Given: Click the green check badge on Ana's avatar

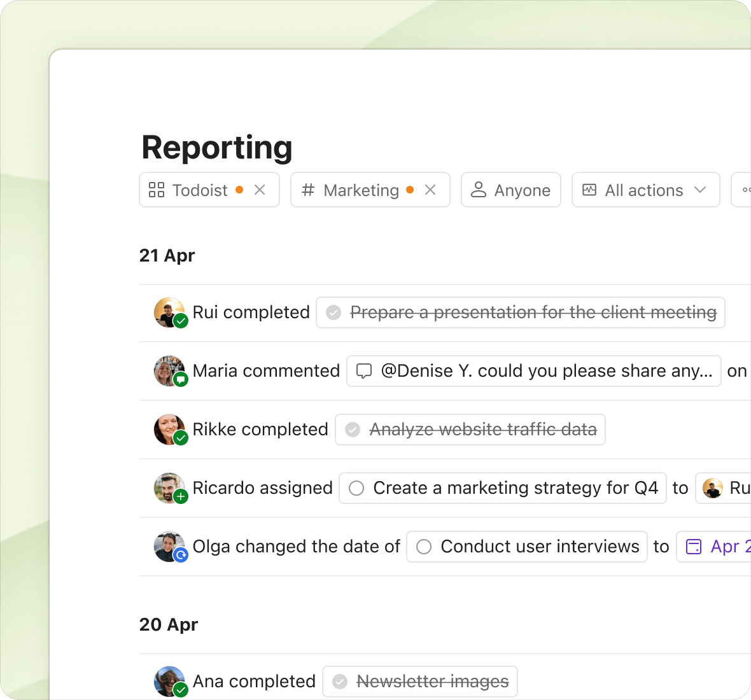Looking at the screenshot, I should 181,689.
